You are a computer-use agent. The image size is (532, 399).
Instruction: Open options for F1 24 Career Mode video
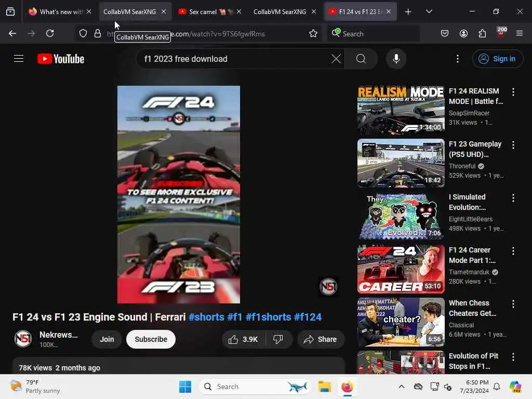tap(513, 251)
